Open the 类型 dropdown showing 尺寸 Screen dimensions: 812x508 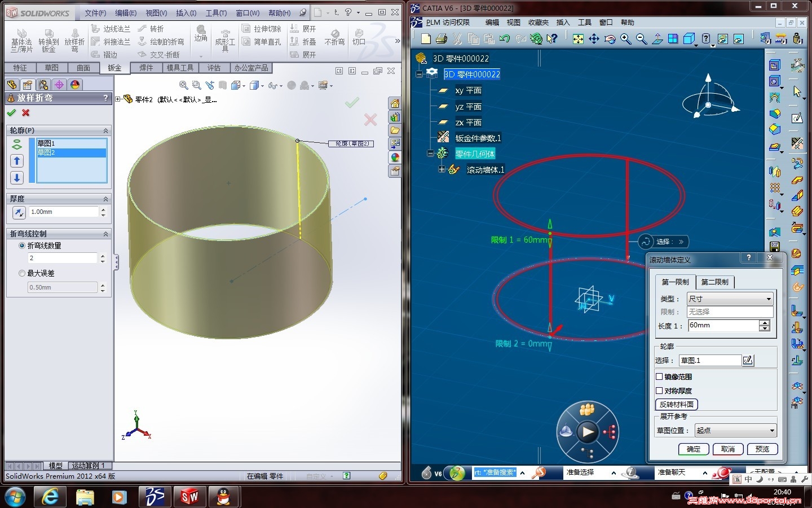[x=730, y=299]
